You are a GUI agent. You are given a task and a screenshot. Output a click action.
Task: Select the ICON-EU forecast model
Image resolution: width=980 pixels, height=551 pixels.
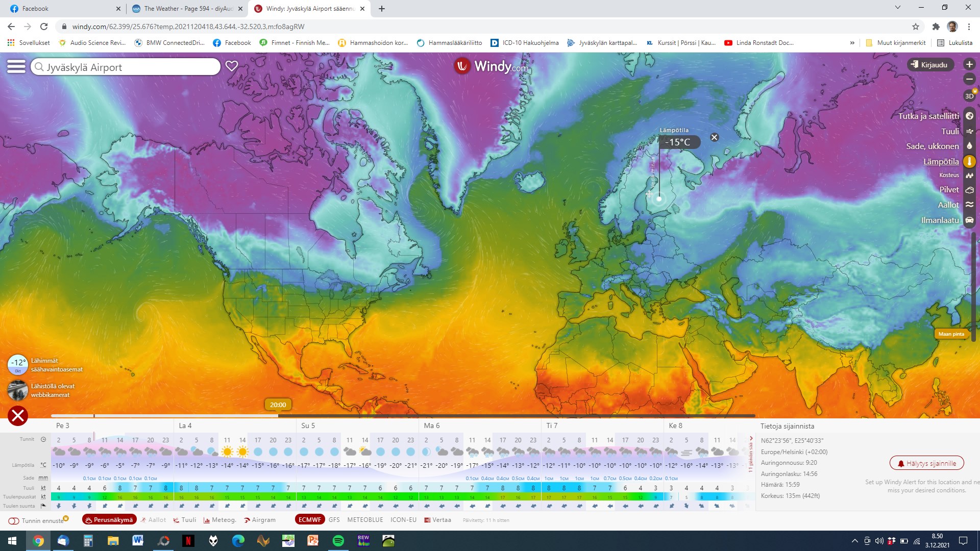pos(403,520)
